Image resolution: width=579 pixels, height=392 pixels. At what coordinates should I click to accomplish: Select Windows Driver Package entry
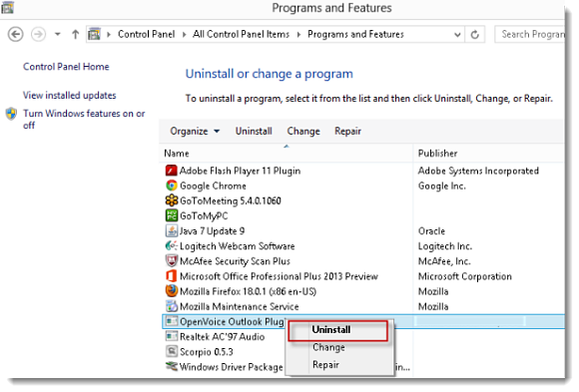(x=232, y=367)
